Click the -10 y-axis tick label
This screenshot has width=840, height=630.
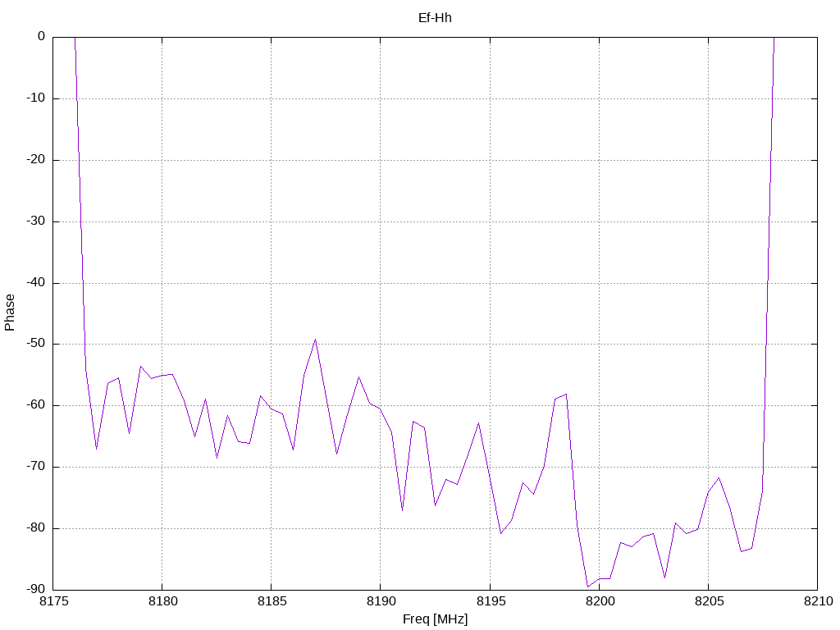click(x=36, y=98)
